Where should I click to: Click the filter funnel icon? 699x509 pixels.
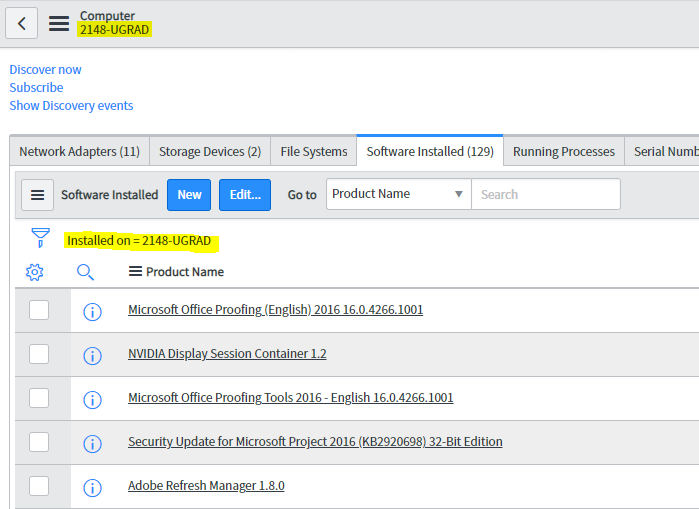[x=40, y=238]
